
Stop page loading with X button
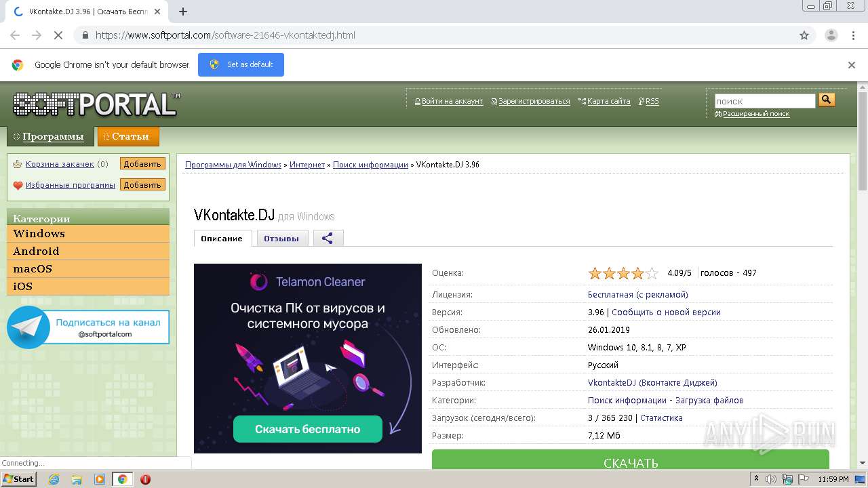click(58, 35)
